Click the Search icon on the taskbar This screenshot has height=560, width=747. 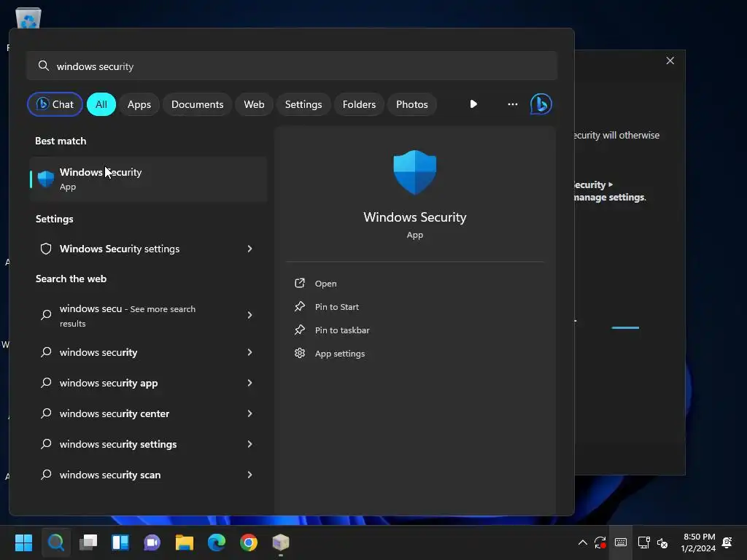point(55,542)
